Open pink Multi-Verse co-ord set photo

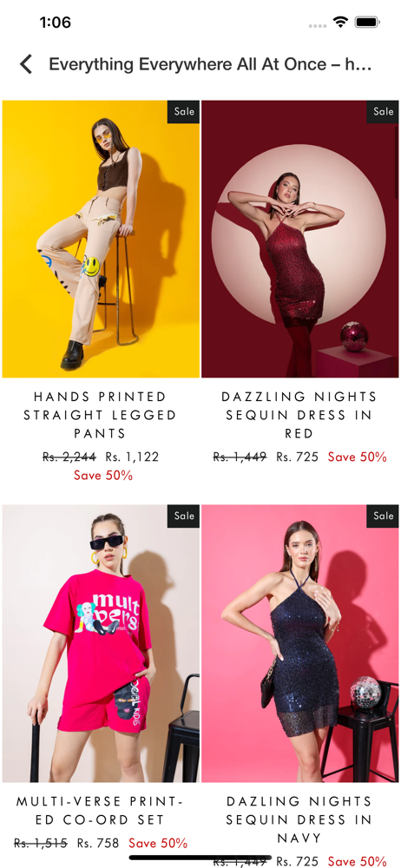(x=101, y=643)
